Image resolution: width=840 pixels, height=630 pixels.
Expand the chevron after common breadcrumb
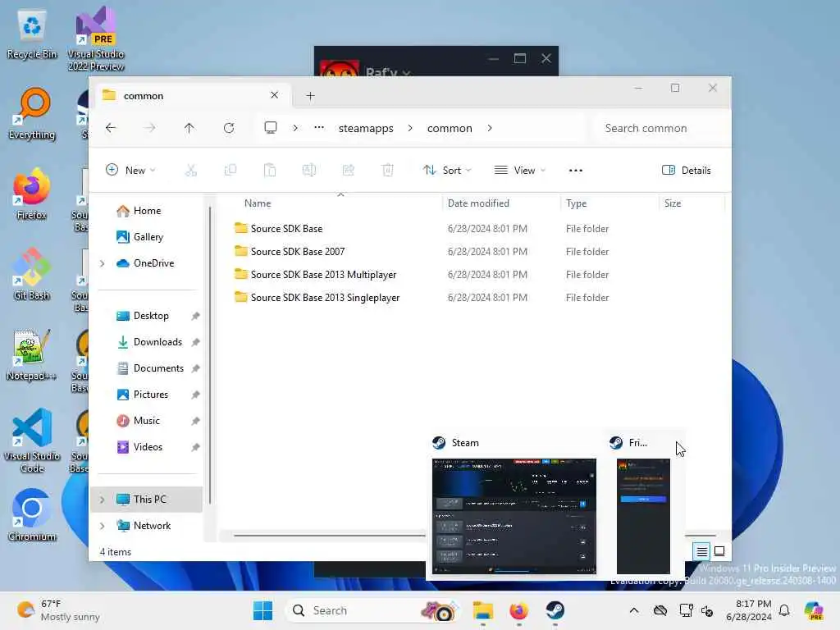point(490,128)
